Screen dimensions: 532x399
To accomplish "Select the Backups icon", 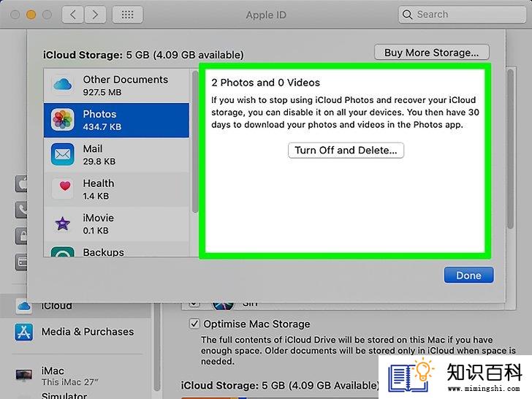I will tap(62, 251).
